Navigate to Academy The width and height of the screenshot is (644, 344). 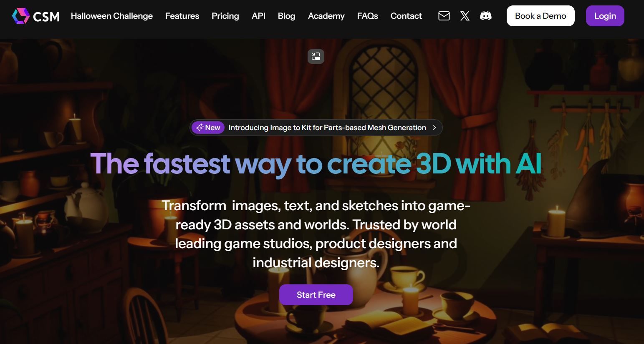point(326,16)
